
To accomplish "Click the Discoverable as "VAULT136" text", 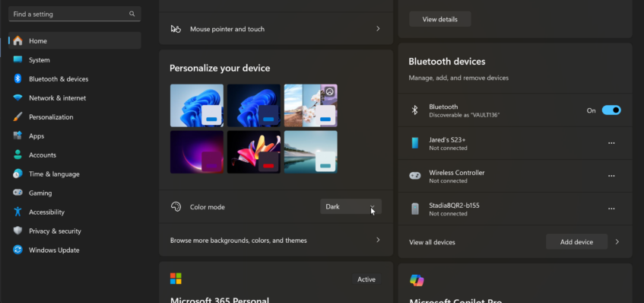I will (x=464, y=115).
